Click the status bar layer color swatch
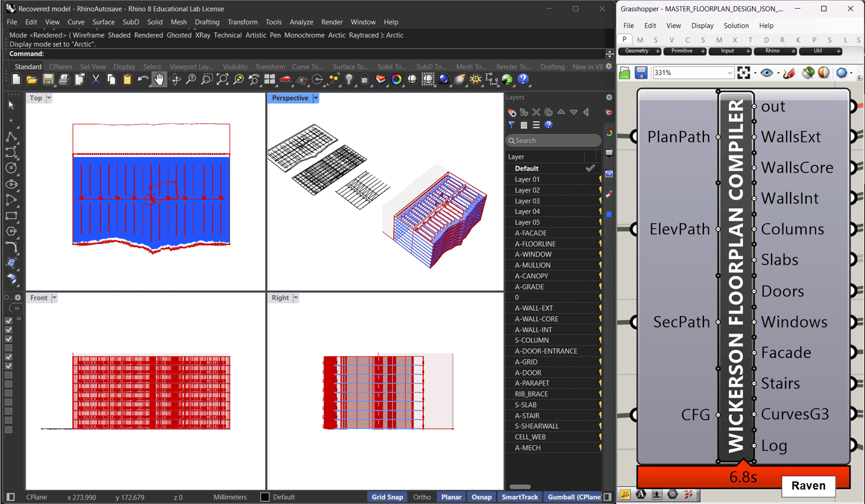Image resolution: width=865 pixels, height=504 pixels. 265,497
